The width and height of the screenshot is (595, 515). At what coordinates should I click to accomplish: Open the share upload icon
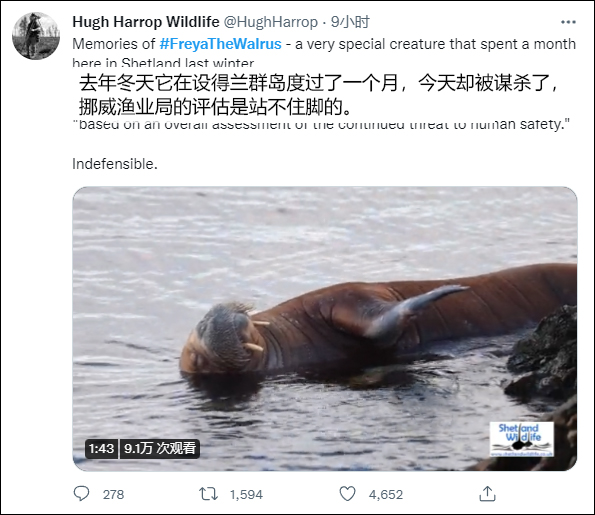(487, 494)
